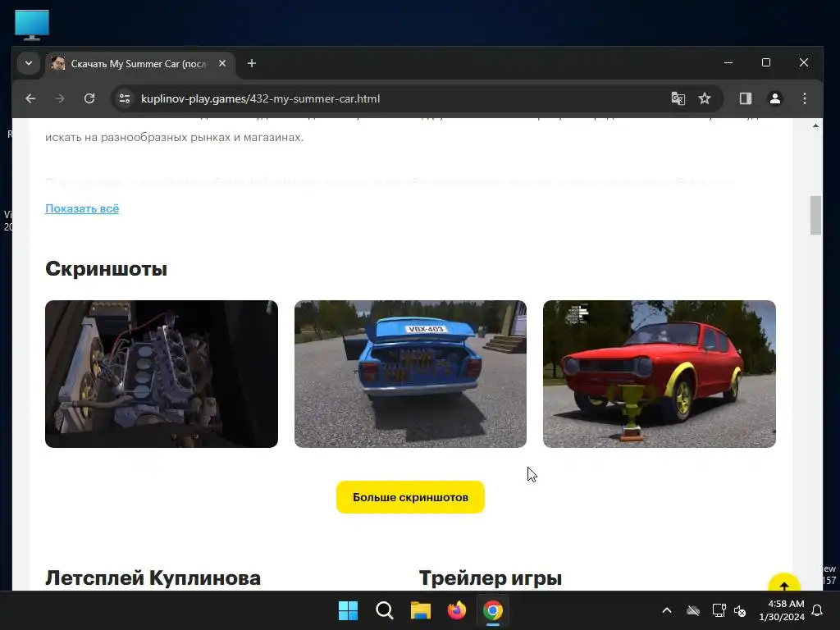Image resolution: width=840 pixels, height=630 pixels.
Task: Click the Chrome taskbar icon
Action: (x=493, y=610)
